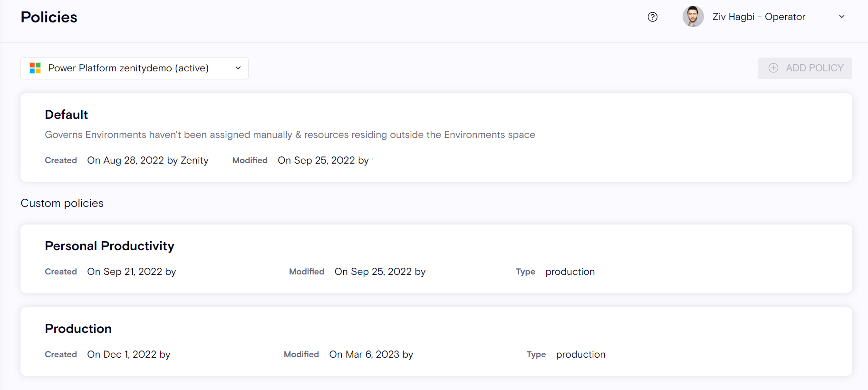Click the Custom policies section heading
This screenshot has height=390, width=868.
(62, 203)
